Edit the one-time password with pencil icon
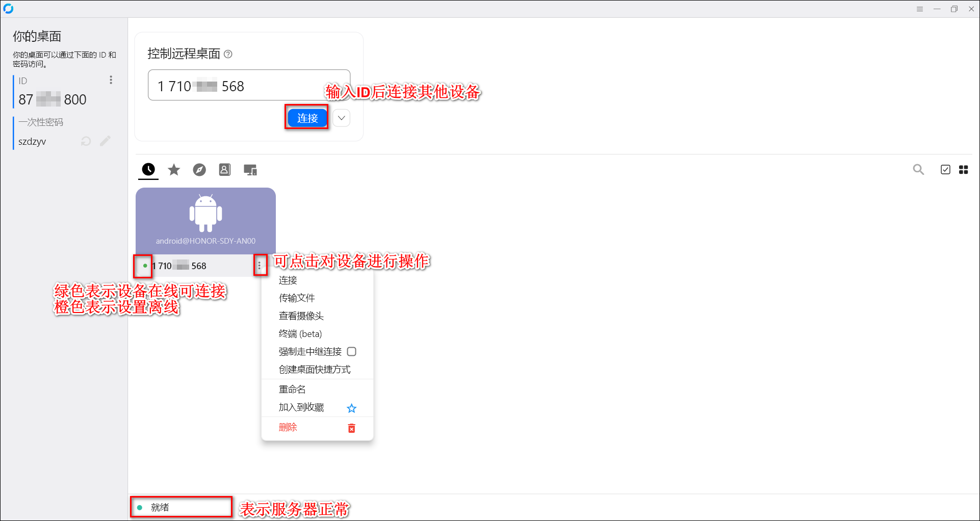The image size is (980, 521). tap(106, 141)
